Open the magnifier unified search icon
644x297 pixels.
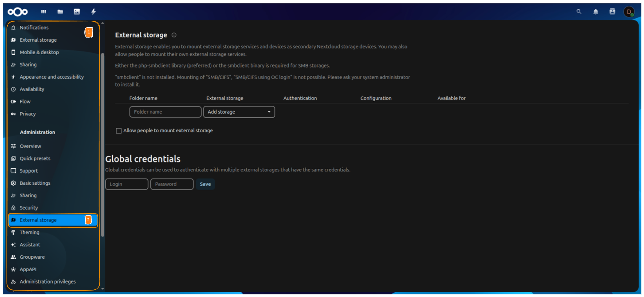point(578,12)
